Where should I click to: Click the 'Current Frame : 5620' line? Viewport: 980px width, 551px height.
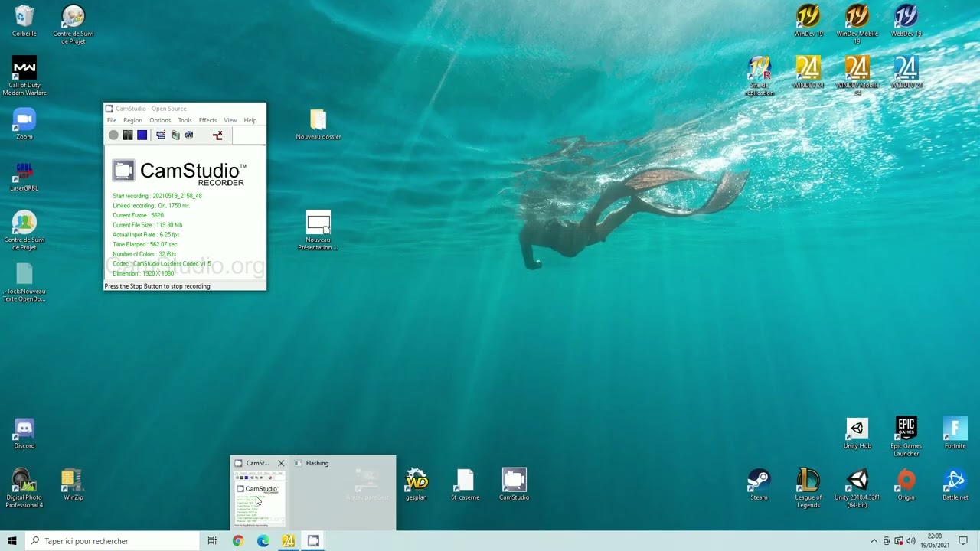[138, 216]
